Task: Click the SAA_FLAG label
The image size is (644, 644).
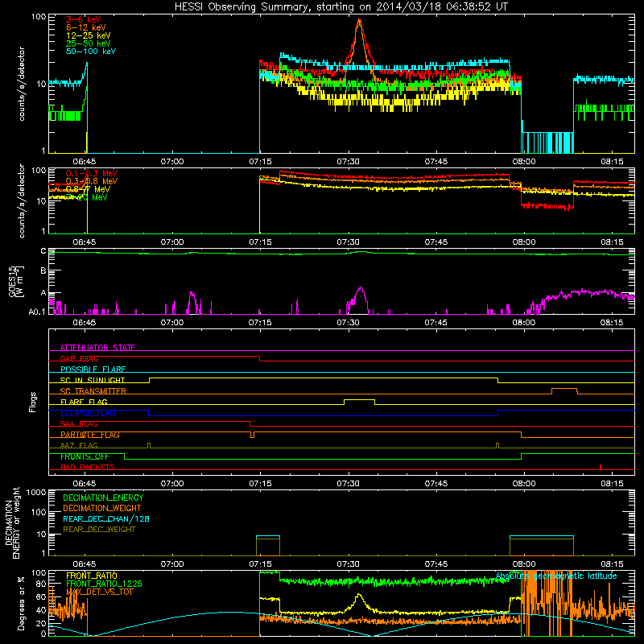Action: tap(79, 424)
